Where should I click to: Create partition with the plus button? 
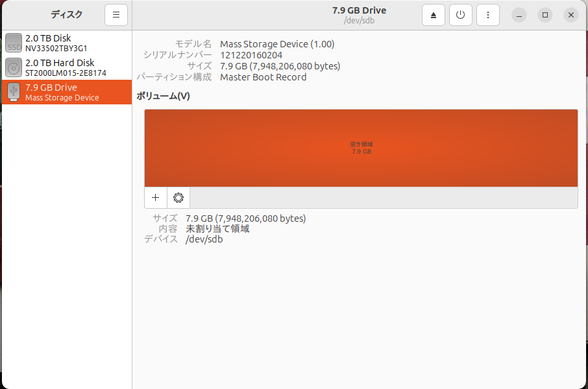pos(156,198)
